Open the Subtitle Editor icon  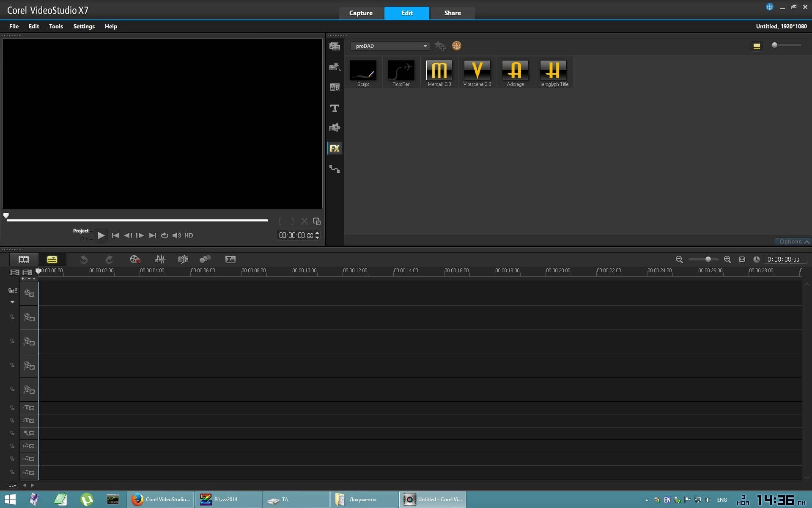click(x=230, y=259)
